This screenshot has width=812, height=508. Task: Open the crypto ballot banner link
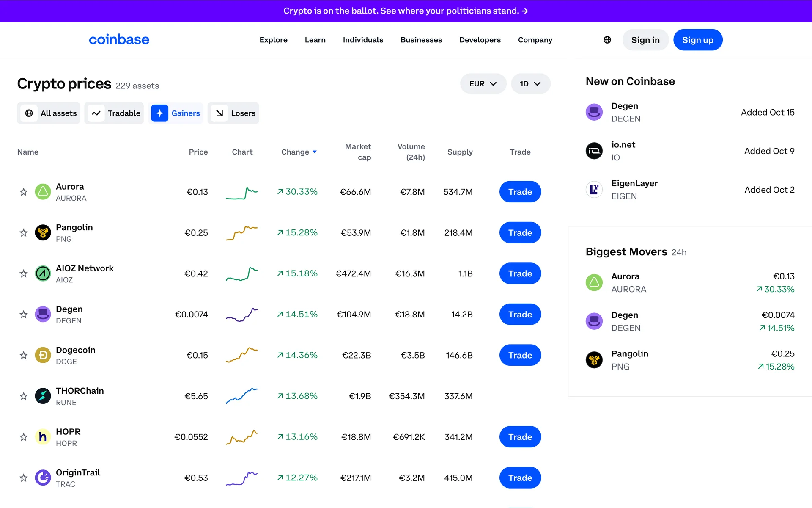click(406, 11)
